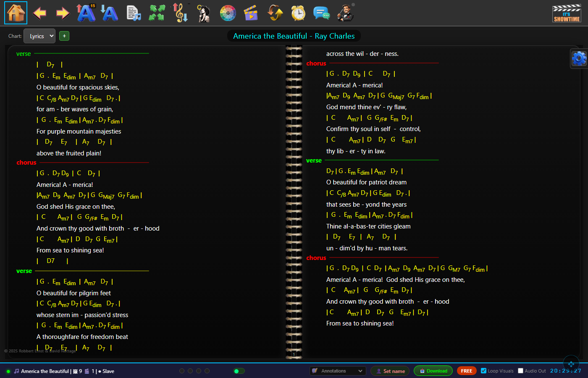The image size is (588, 378).
Task: Open the blue gear settings icon
Action: tap(579, 58)
